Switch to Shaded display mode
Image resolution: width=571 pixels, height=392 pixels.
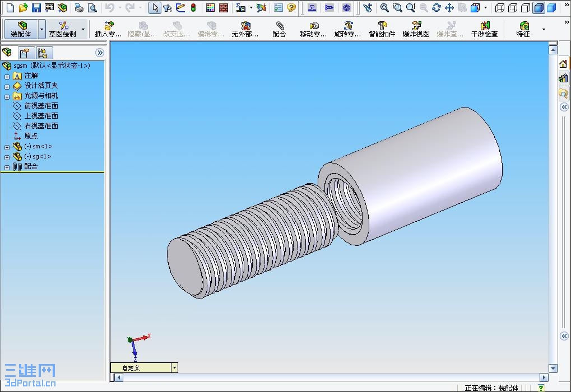click(552, 8)
